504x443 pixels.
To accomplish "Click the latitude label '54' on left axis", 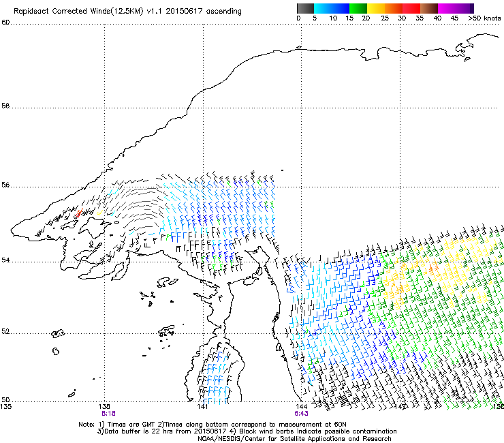I will click(x=5, y=260).
